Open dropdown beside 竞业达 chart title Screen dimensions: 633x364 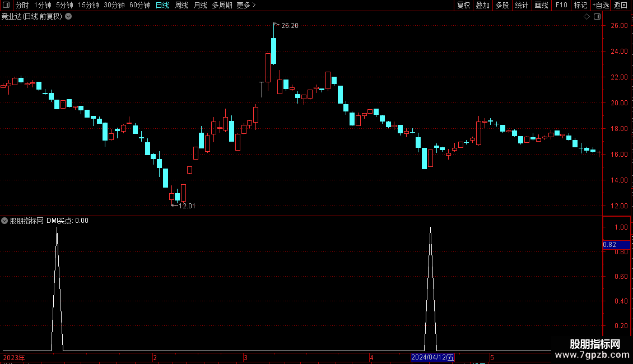(x=69, y=17)
